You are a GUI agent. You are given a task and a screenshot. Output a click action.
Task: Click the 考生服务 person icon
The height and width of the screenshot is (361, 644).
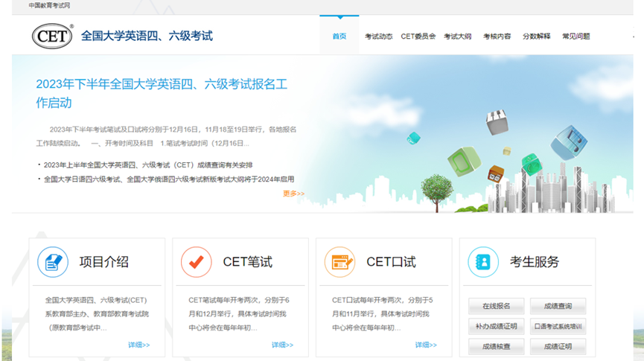(x=483, y=262)
